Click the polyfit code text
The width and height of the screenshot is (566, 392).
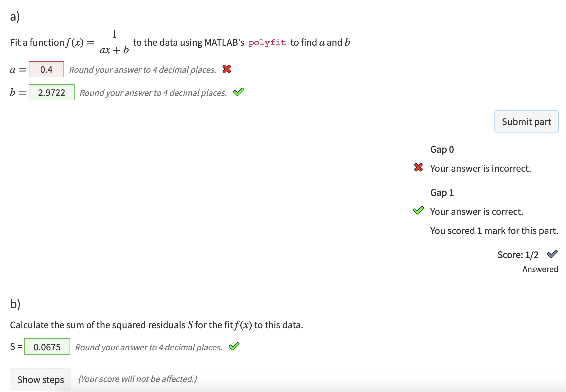point(267,43)
